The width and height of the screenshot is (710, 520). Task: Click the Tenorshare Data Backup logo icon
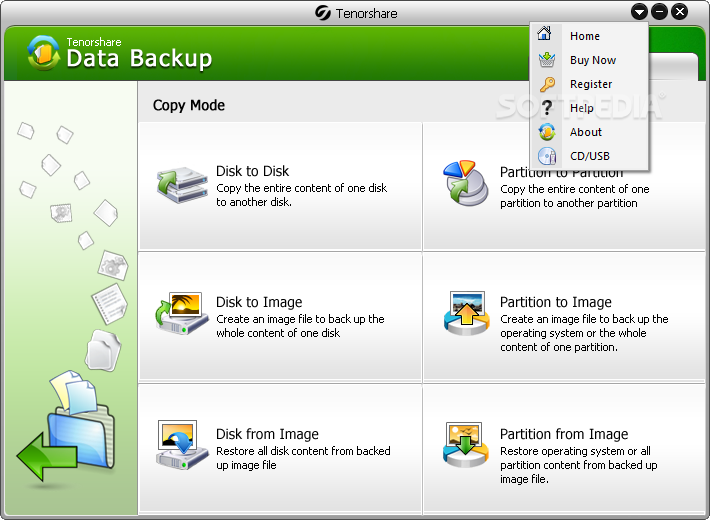(43, 53)
